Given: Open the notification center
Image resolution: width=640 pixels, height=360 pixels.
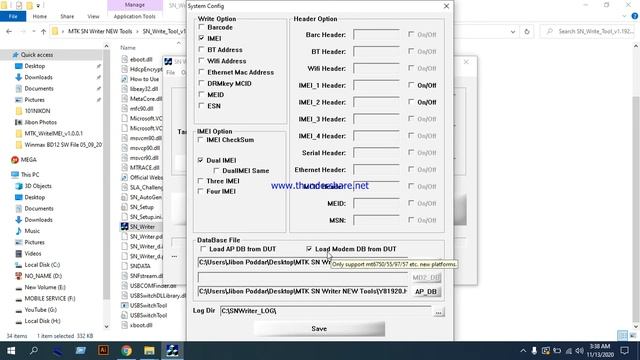Looking at the screenshot, I should pyautogui.click(x=624, y=351).
